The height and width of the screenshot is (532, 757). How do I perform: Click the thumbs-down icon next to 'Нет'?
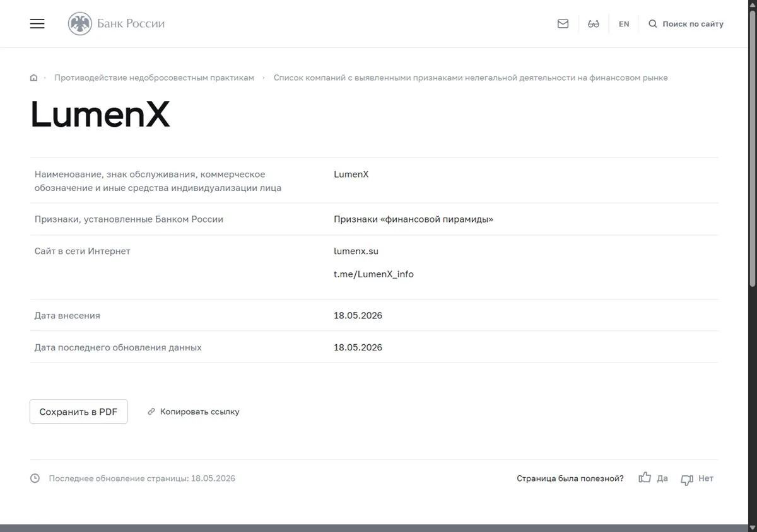[x=687, y=480]
